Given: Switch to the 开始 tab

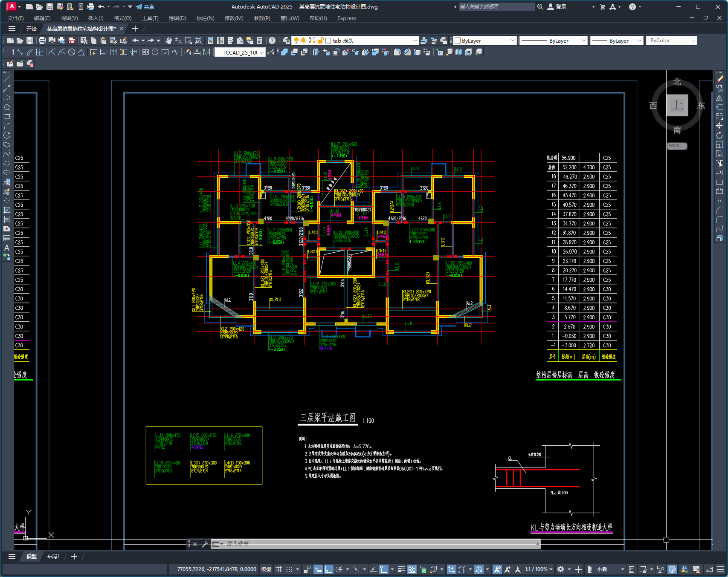Looking at the screenshot, I should 32,29.
